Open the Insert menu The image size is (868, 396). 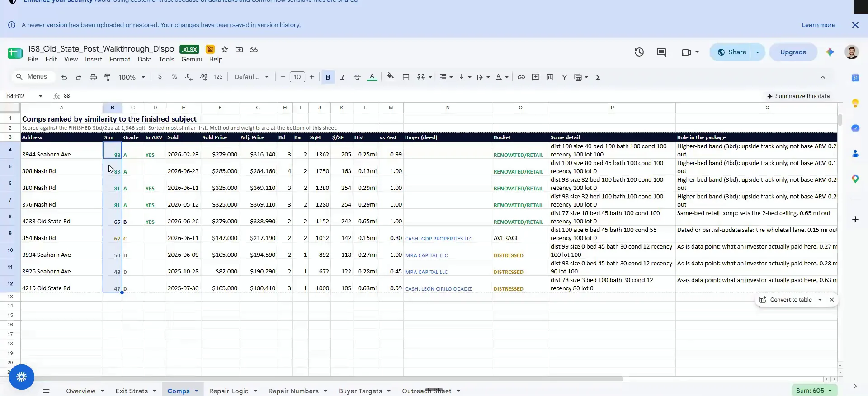point(94,59)
